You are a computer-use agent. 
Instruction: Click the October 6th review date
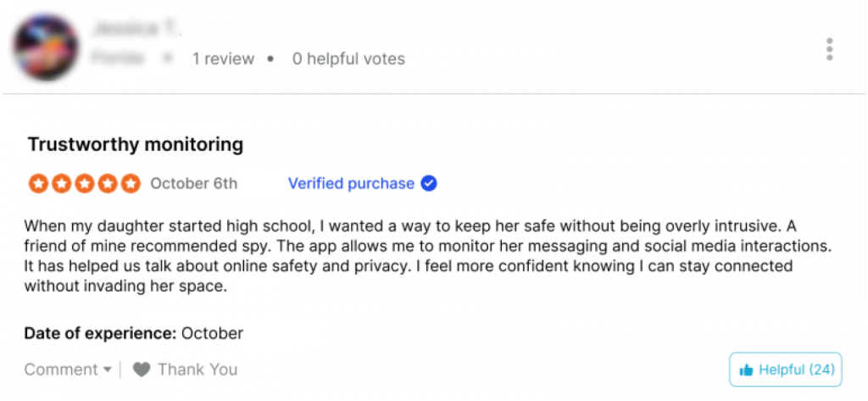[x=194, y=183]
